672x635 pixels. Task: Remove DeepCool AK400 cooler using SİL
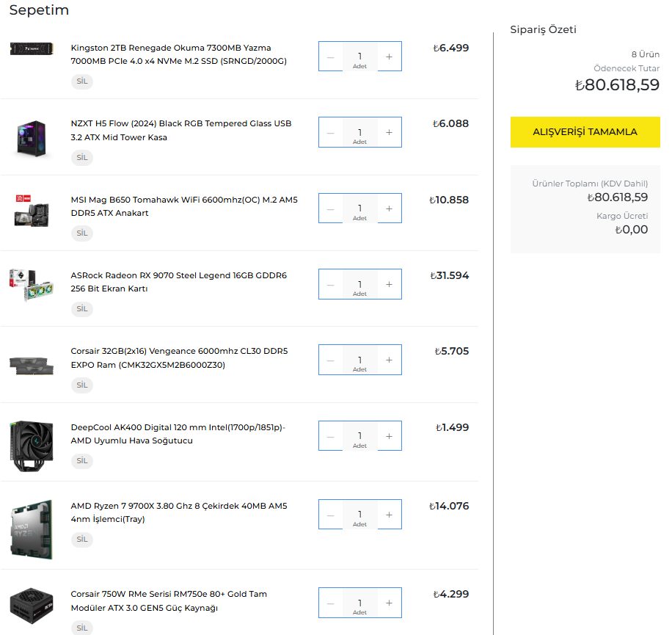click(x=82, y=461)
